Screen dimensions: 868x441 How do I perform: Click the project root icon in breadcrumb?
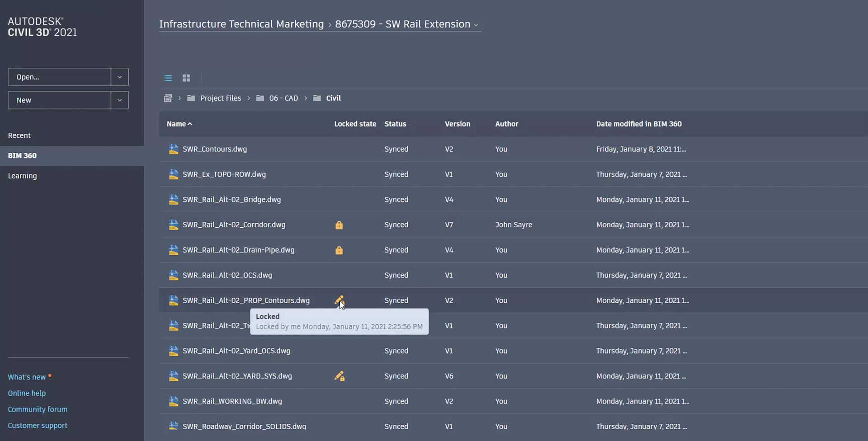(168, 98)
